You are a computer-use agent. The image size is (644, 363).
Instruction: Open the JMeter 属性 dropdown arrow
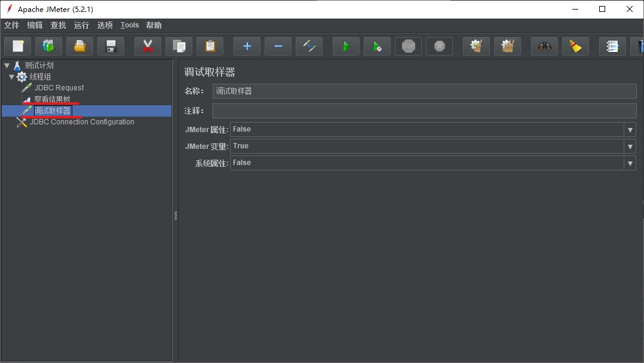coord(630,130)
